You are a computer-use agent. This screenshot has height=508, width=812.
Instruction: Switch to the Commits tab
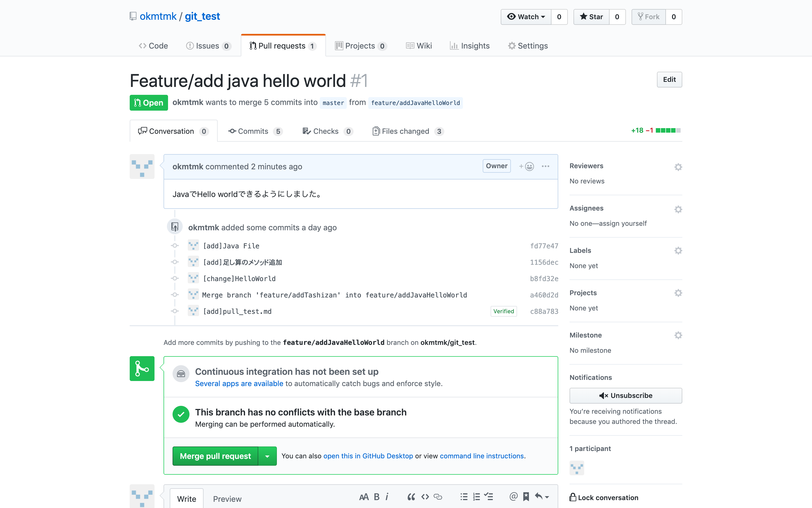(255, 131)
